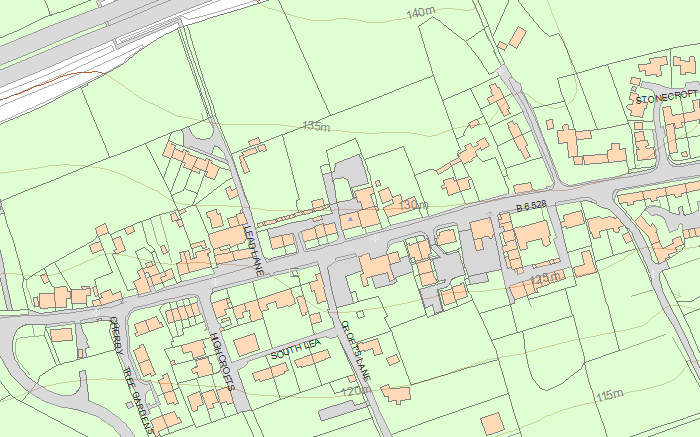Click the CROFTS LANE street label

pyautogui.click(x=356, y=350)
